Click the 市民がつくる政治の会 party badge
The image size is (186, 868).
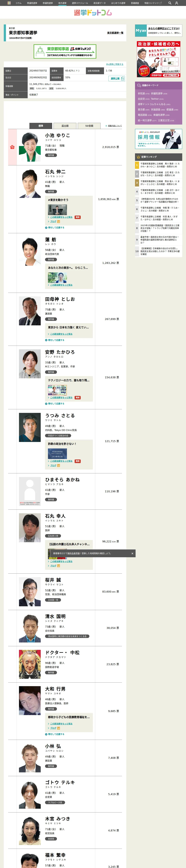[x=58, y=436]
